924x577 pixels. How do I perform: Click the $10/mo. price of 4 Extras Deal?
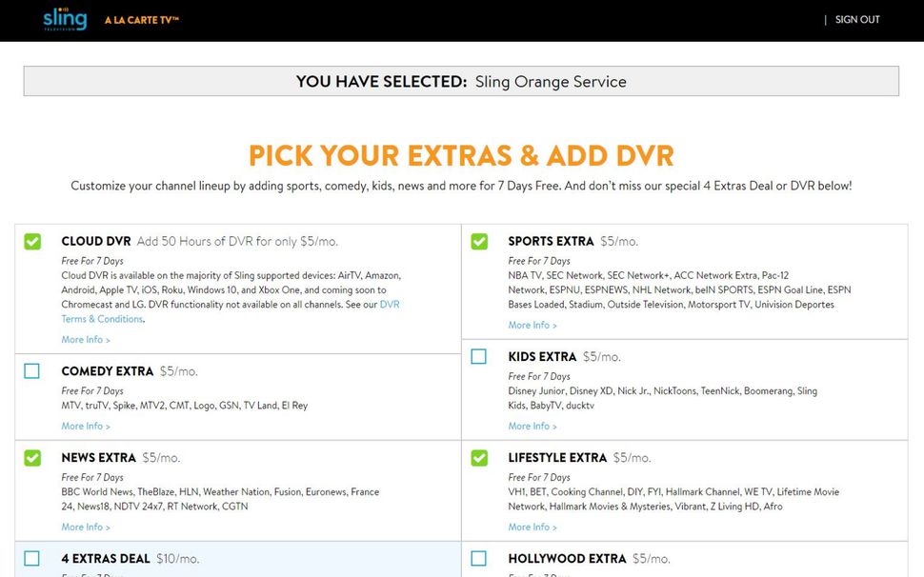click(x=177, y=559)
